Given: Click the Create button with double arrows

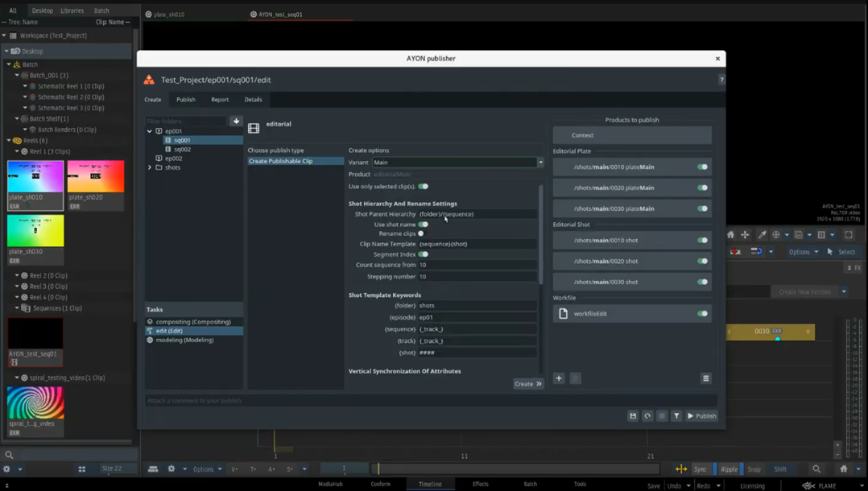Looking at the screenshot, I should (528, 384).
